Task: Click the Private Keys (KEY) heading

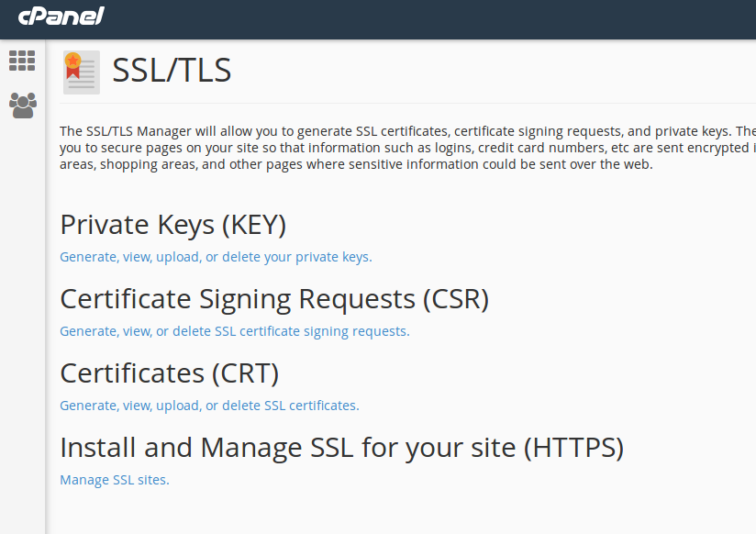Action: pyautogui.click(x=173, y=225)
